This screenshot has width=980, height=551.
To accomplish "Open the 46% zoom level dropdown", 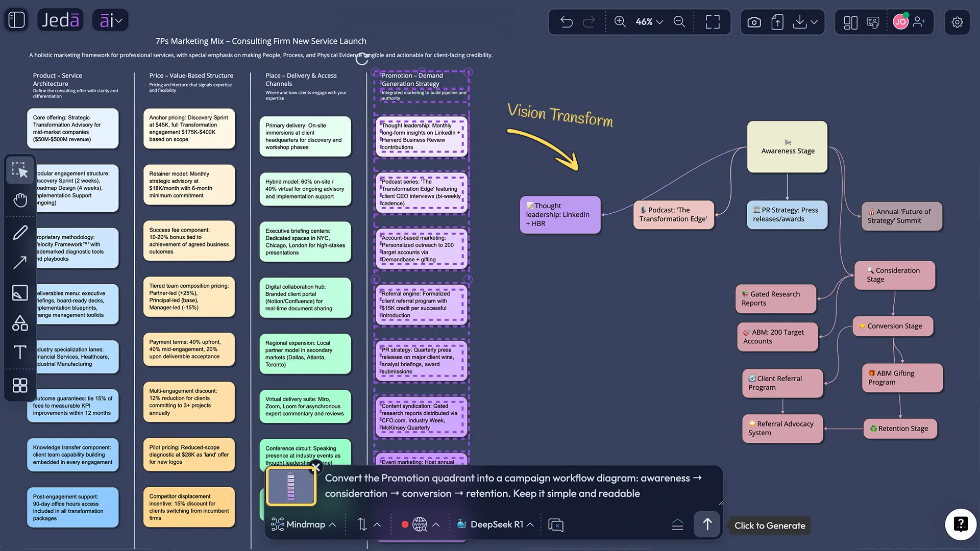I will coord(649,22).
